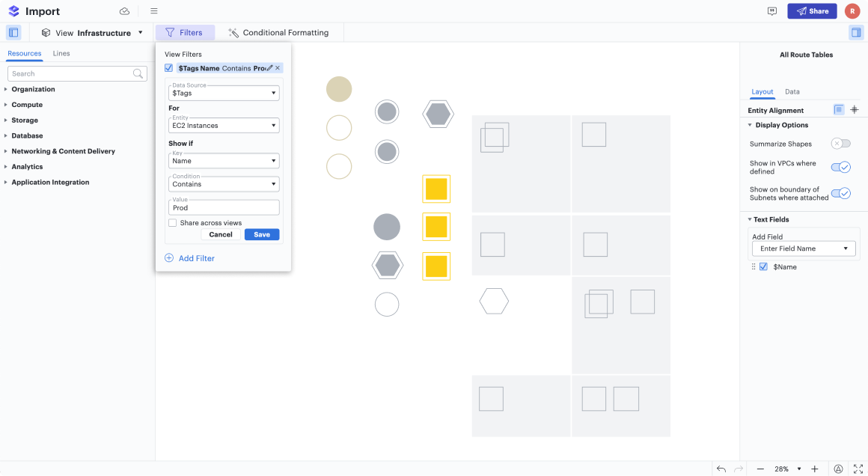Open the Conditional Formatting menu

[x=278, y=33]
